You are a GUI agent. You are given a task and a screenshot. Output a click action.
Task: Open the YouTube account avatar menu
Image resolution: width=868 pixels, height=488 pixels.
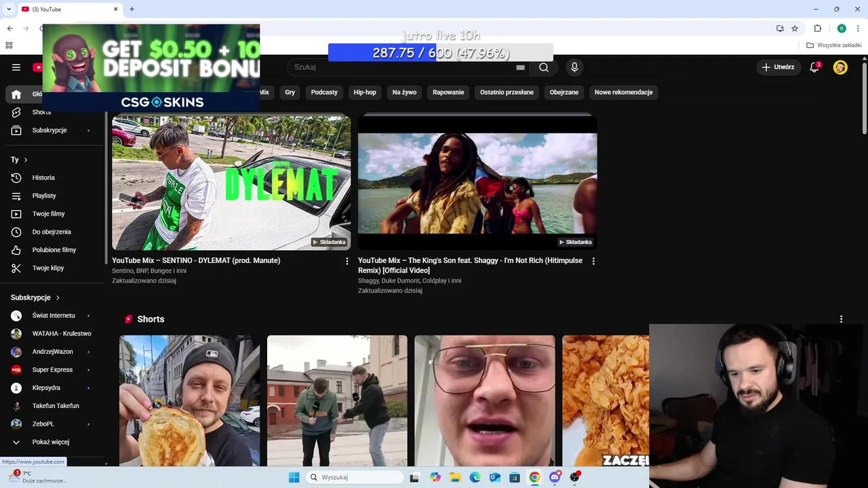click(x=840, y=67)
